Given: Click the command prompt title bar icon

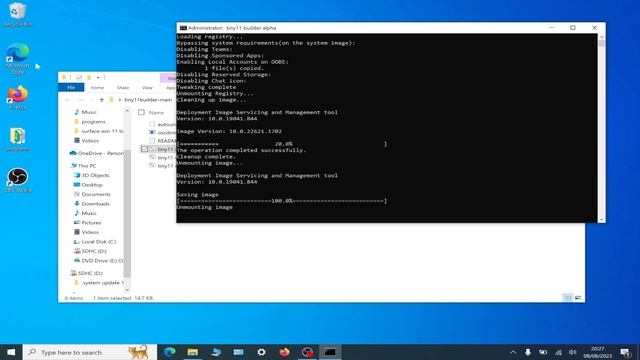Looking at the screenshot, I should click(x=183, y=28).
